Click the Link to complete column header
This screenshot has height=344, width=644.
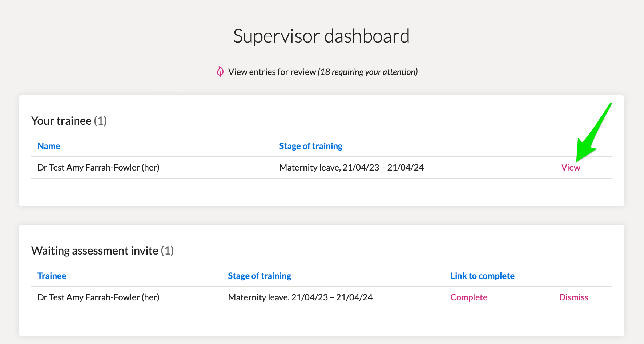482,276
